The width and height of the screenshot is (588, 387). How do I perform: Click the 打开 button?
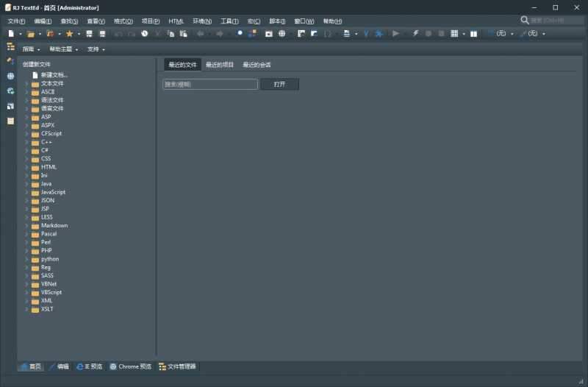pos(279,85)
